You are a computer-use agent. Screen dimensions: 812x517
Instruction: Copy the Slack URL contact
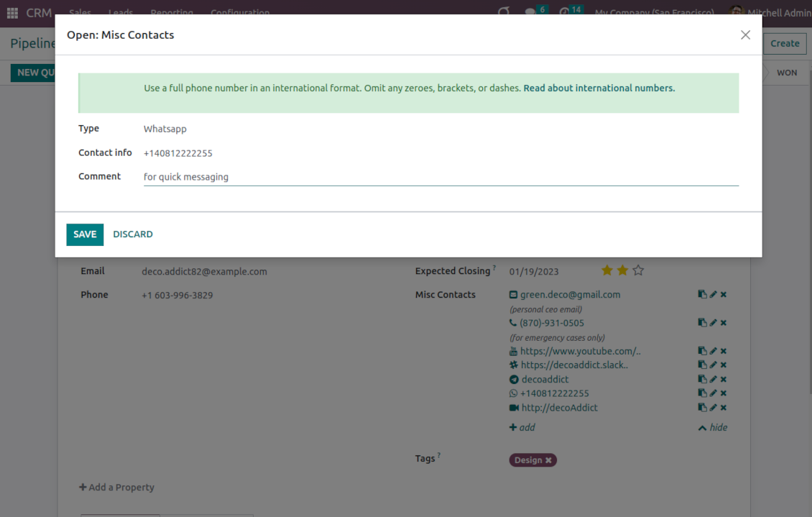click(x=702, y=365)
